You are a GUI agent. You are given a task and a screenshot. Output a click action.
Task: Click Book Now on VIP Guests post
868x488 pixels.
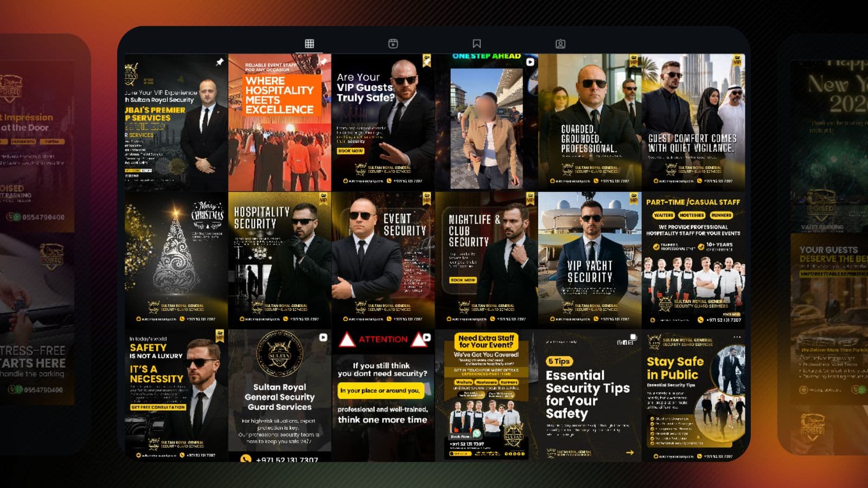[350, 151]
